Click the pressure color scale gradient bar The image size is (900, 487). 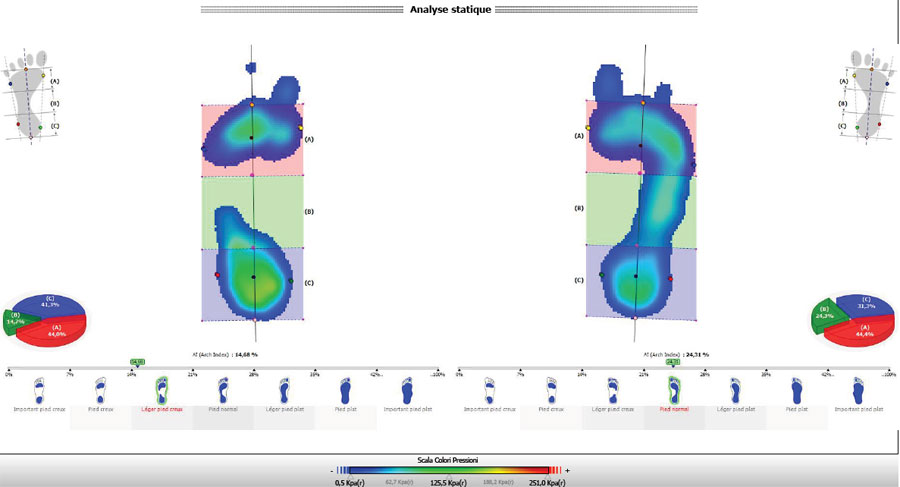(x=449, y=468)
